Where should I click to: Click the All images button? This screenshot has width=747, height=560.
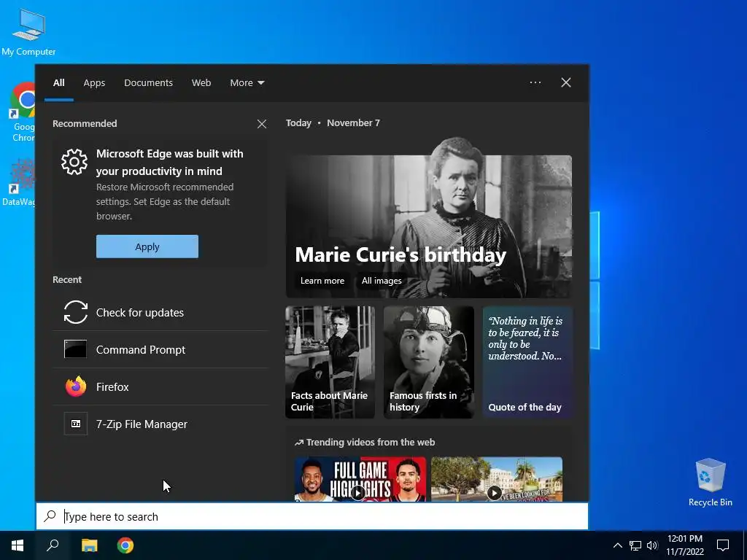[382, 281]
